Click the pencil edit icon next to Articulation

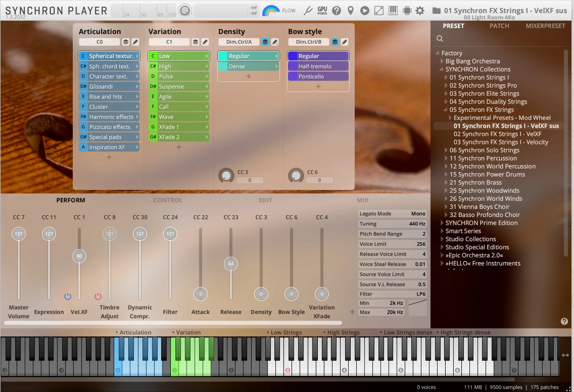click(135, 42)
